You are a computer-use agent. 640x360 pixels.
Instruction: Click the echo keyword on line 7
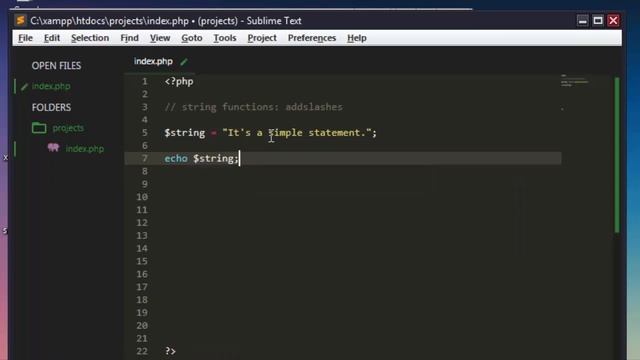(x=176, y=158)
